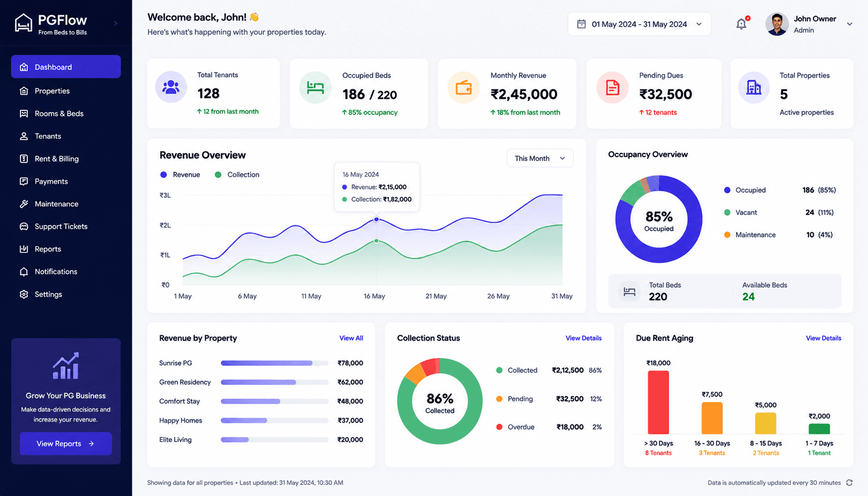Click the Rooms & Beds icon in sidebar
The image size is (868, 496).
pyautogui.click(x=24, y=114)
